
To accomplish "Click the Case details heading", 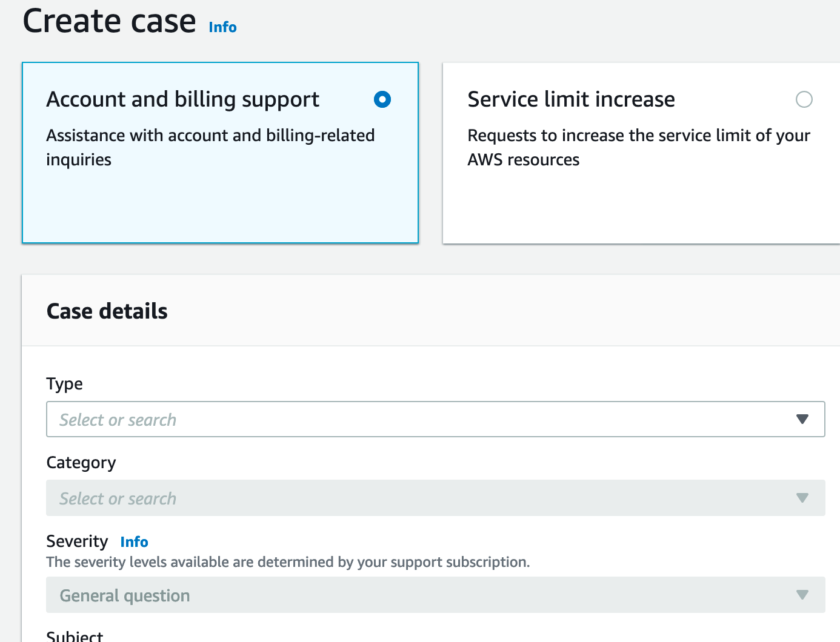I will pyautogui.click(x=107, y=311).
